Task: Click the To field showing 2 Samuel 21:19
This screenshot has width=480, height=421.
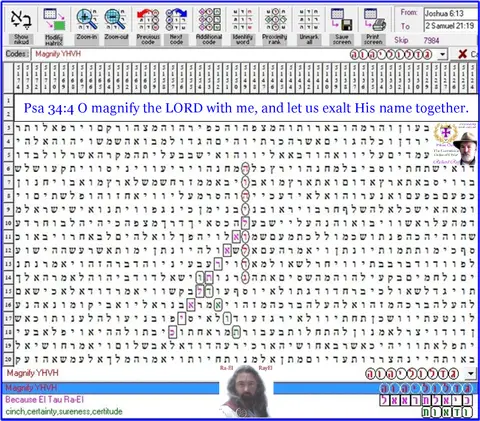Action: [x=451, y=26]
